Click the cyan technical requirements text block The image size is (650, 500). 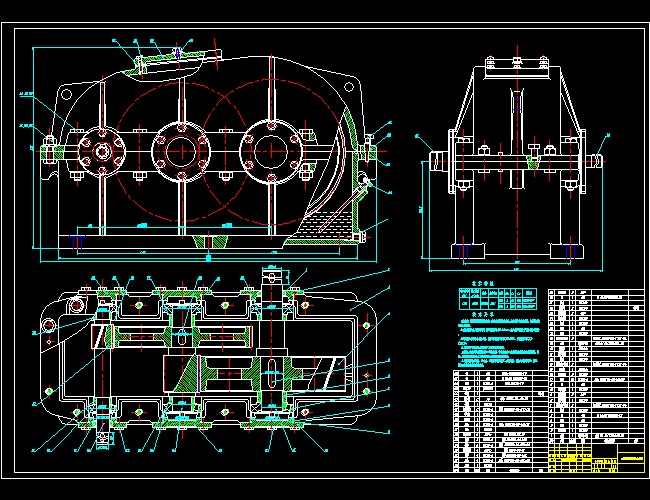[x=499, y=342]
